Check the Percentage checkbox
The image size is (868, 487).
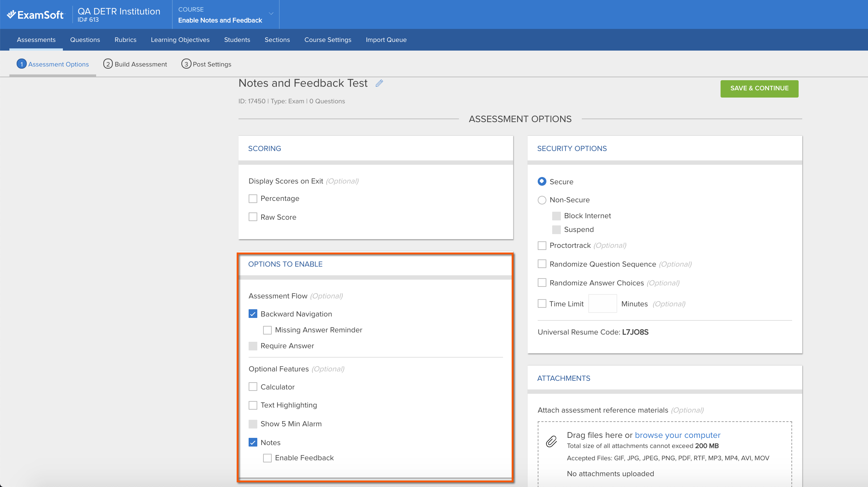point(253,199)
